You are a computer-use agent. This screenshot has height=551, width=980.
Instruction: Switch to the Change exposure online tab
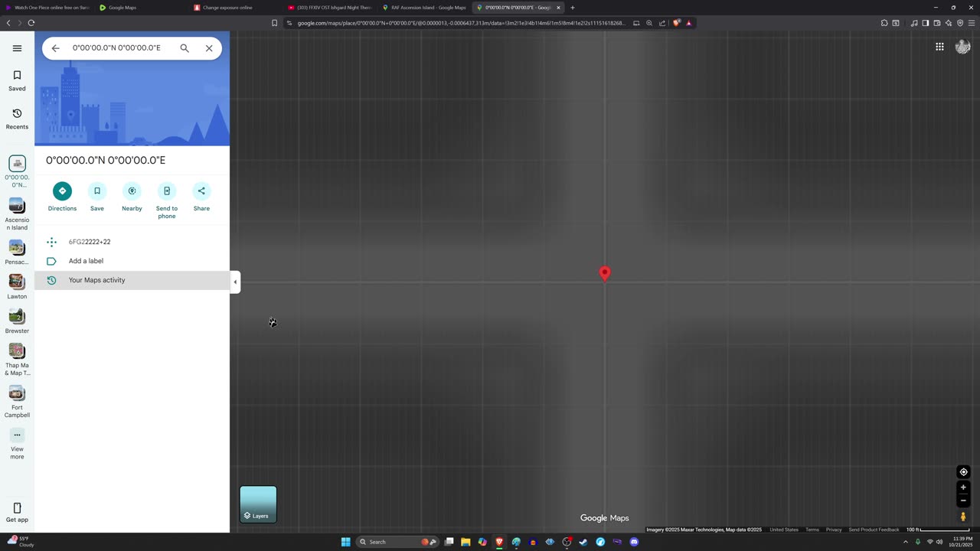pos(234,8)
